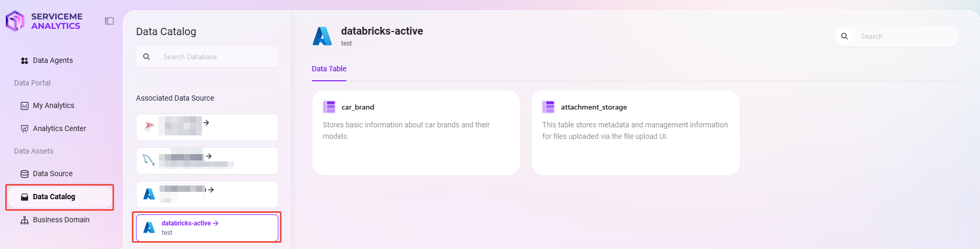Open Data Agents from the sidebar
Image resolution: width=980 pixels, height=249 pixels.
point(53,60)
